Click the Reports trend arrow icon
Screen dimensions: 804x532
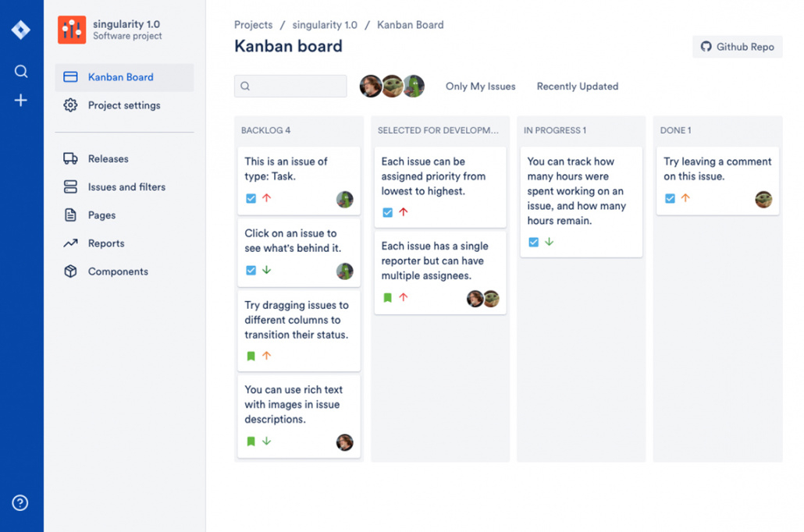click(70, 243)
